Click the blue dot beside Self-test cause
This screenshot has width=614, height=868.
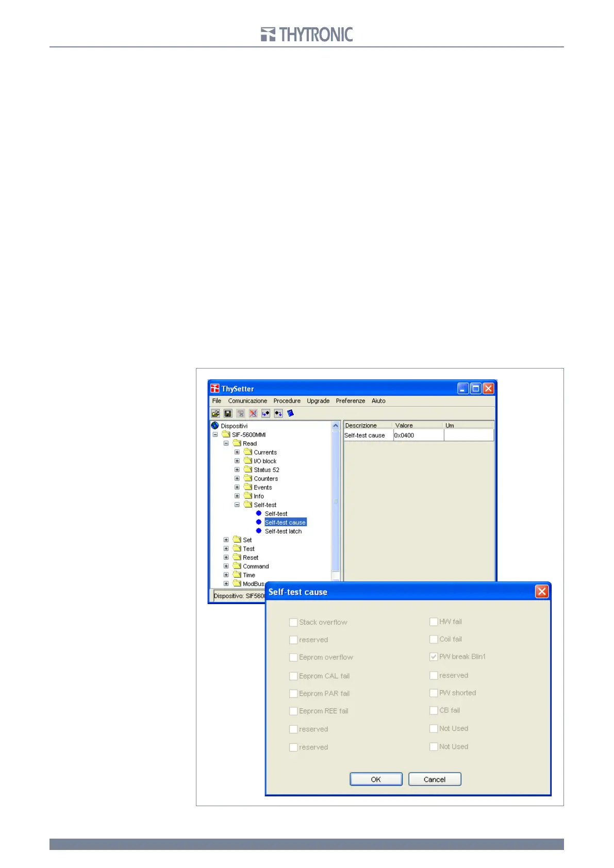(x=259, y=522)
